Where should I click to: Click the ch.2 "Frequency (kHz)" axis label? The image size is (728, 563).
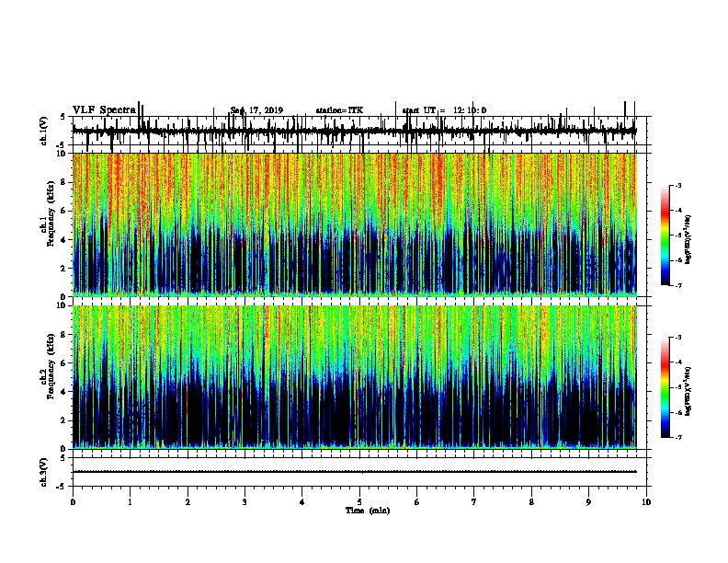51,366
